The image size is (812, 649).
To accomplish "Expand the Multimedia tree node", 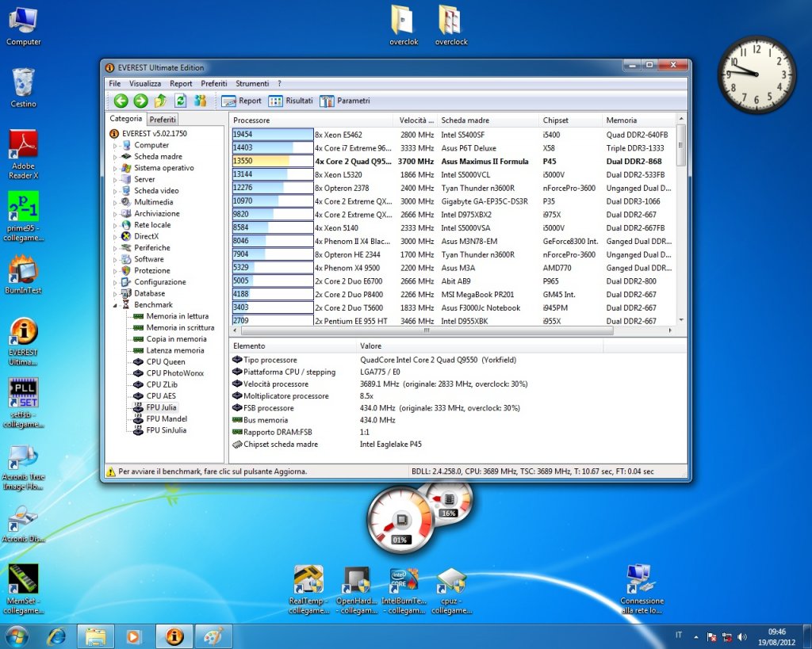I will pyautogui.click(x=115, y=202).
